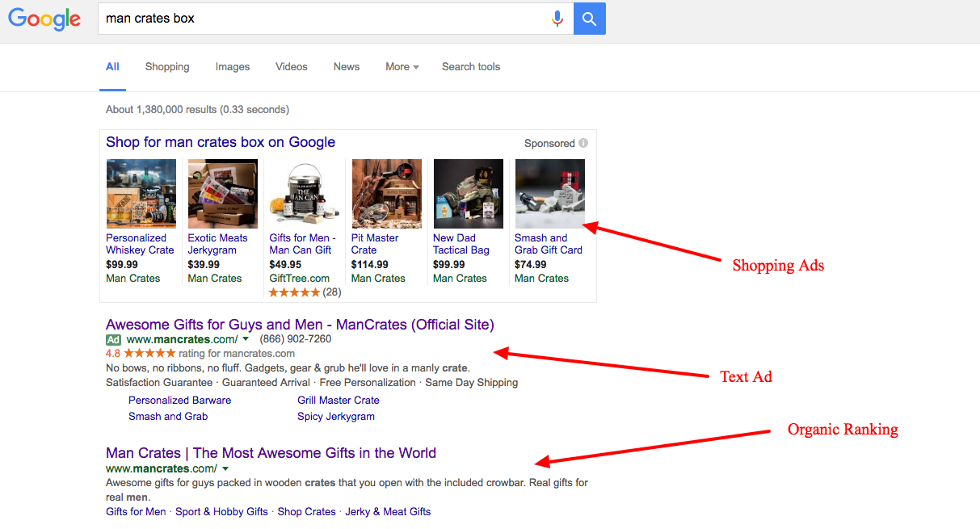980x529 pixels.
Task: Expand dropdown arrow beside organic mancrates URL
Action: (x=225, y=469)
